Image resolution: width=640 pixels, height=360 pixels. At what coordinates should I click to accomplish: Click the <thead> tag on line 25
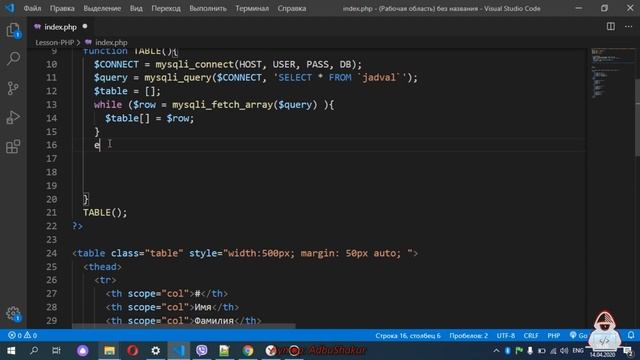point(102,267)
